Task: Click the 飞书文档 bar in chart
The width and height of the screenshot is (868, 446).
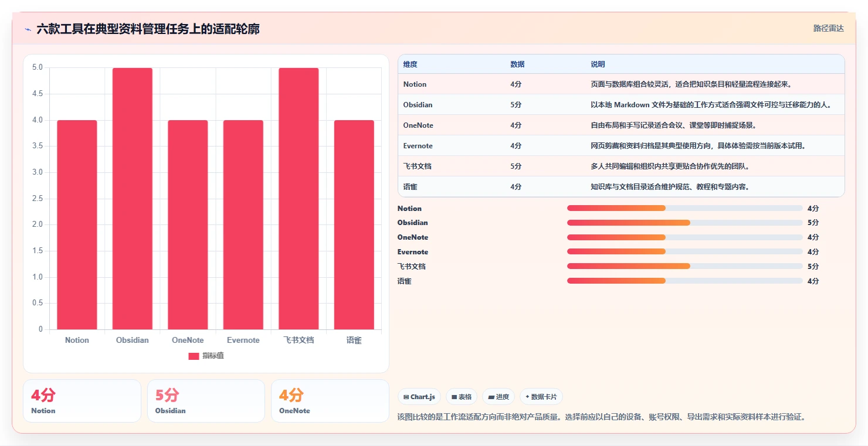Action: coord(299,199)
